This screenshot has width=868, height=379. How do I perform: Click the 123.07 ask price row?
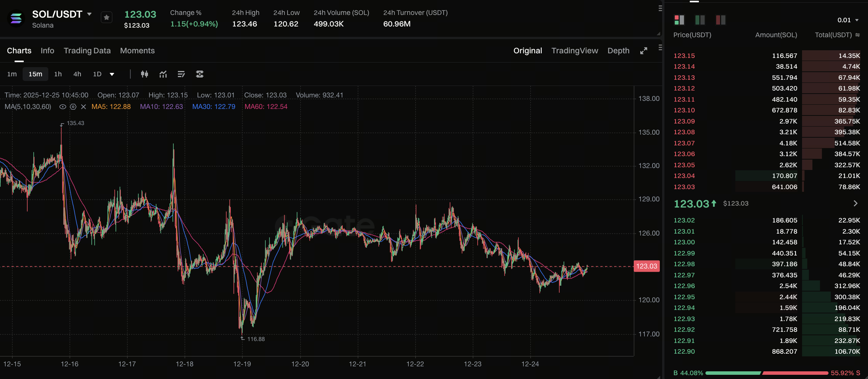click(x=684, y=143)
